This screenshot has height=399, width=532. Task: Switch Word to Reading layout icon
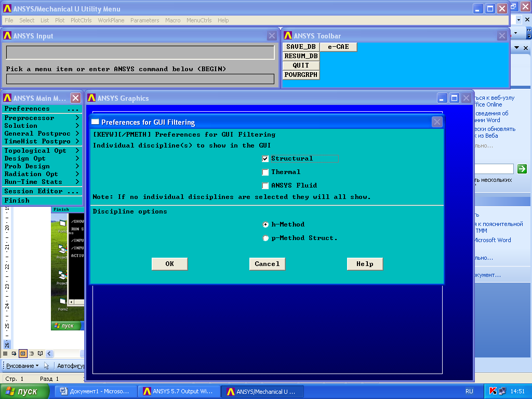pos(41,353)
